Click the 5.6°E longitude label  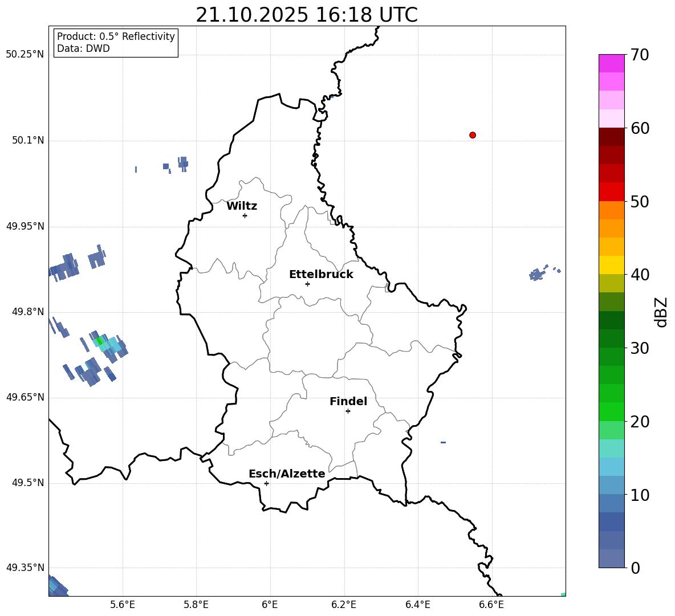[x=123, y=605]
